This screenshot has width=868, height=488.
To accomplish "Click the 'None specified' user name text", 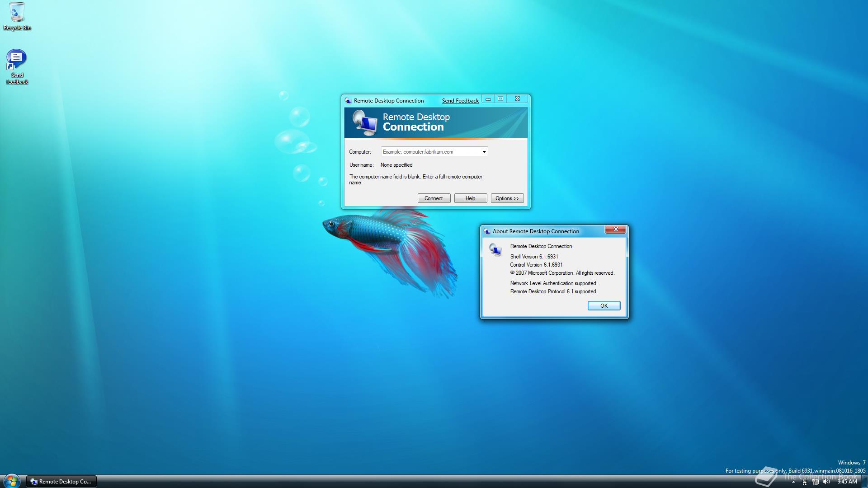I will point(396,165).
